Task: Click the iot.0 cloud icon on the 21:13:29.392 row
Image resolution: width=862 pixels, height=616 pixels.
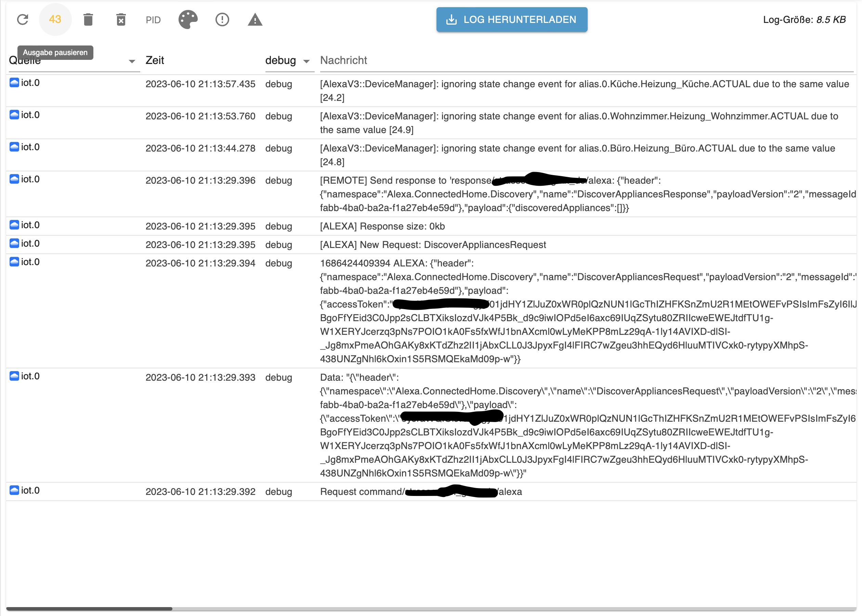Action: (x=14, y=490)
